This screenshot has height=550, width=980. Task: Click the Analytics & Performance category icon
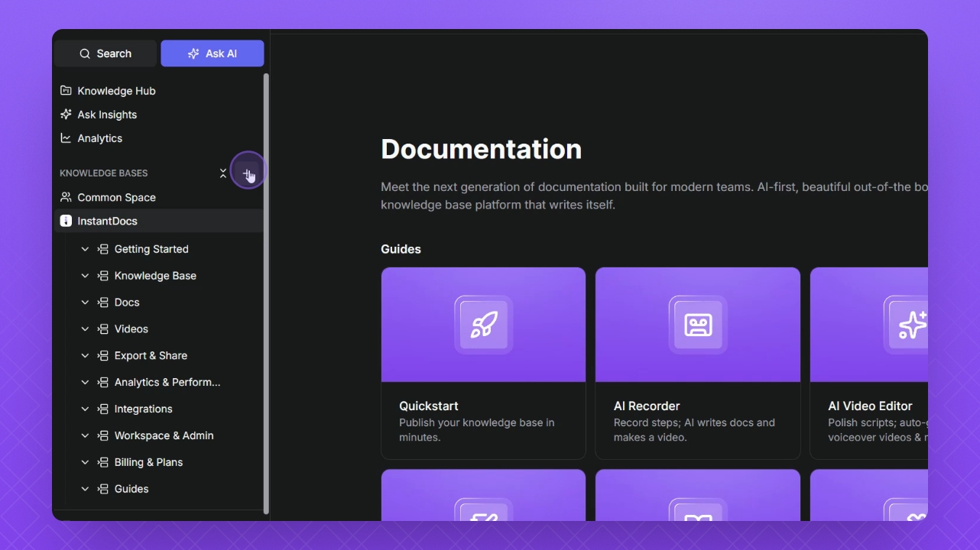103,383
